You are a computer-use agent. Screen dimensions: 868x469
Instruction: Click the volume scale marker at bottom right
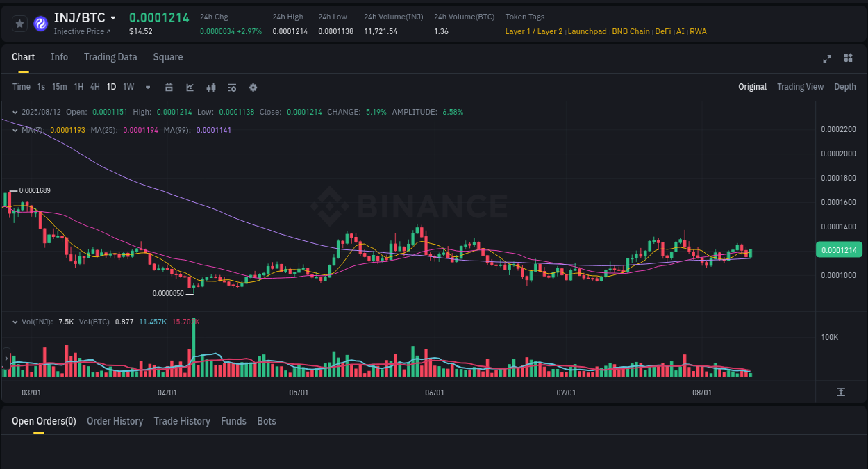click(841, 392)
